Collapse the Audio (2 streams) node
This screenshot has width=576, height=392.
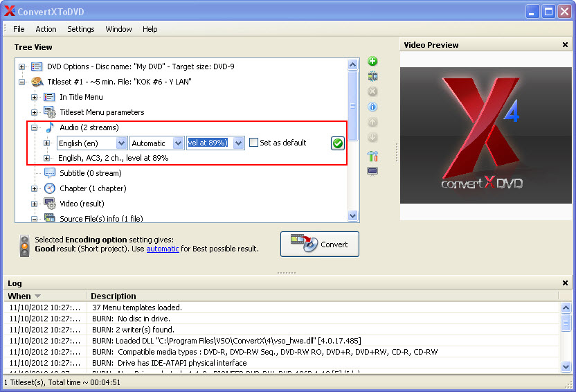pos(34,128)
